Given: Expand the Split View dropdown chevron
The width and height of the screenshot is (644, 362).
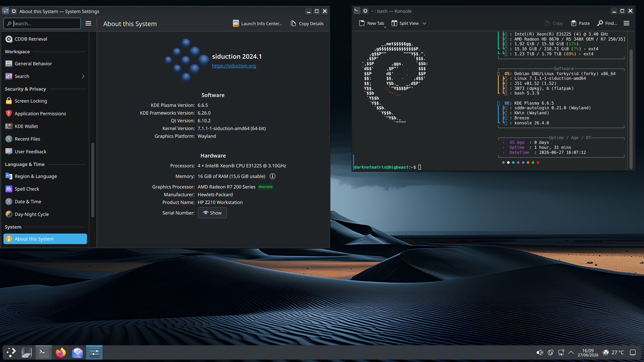Looking at the screenshot, I should click(424, 23).
